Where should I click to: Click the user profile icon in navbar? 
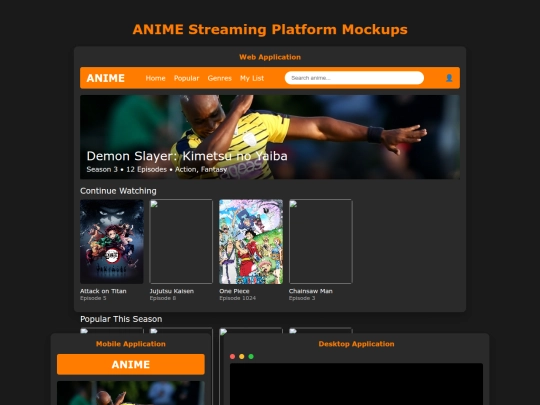(x=449, y=78)
